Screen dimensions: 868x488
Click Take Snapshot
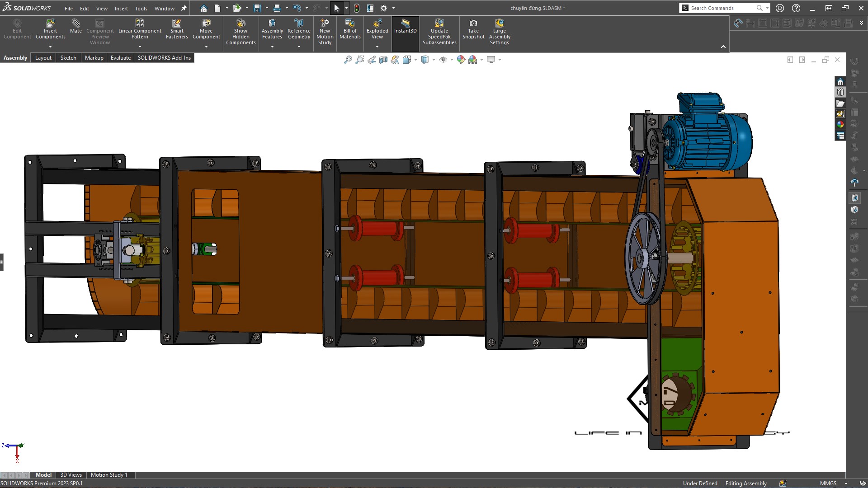473,29
